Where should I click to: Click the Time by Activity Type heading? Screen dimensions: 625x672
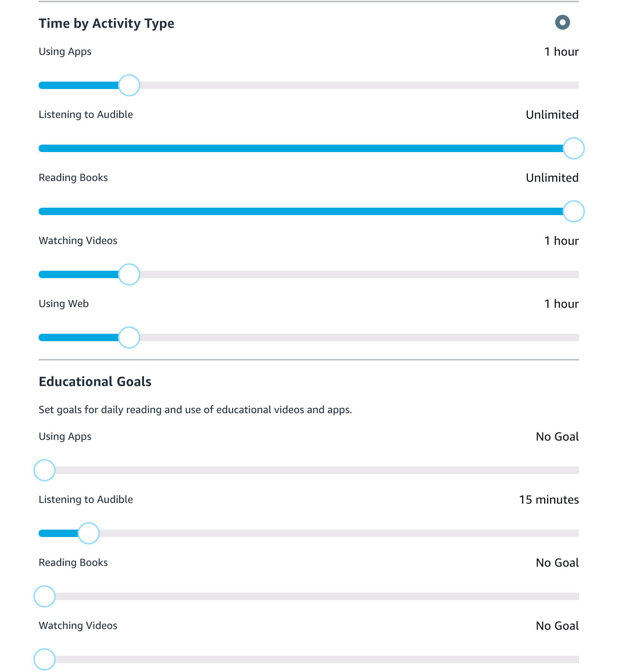(x=107, y=23)
